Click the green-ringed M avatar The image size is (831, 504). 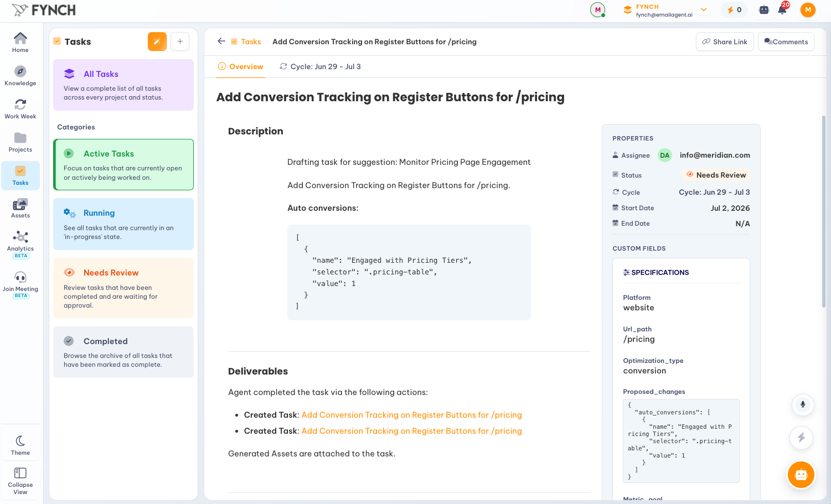click(x=597, y=9)
